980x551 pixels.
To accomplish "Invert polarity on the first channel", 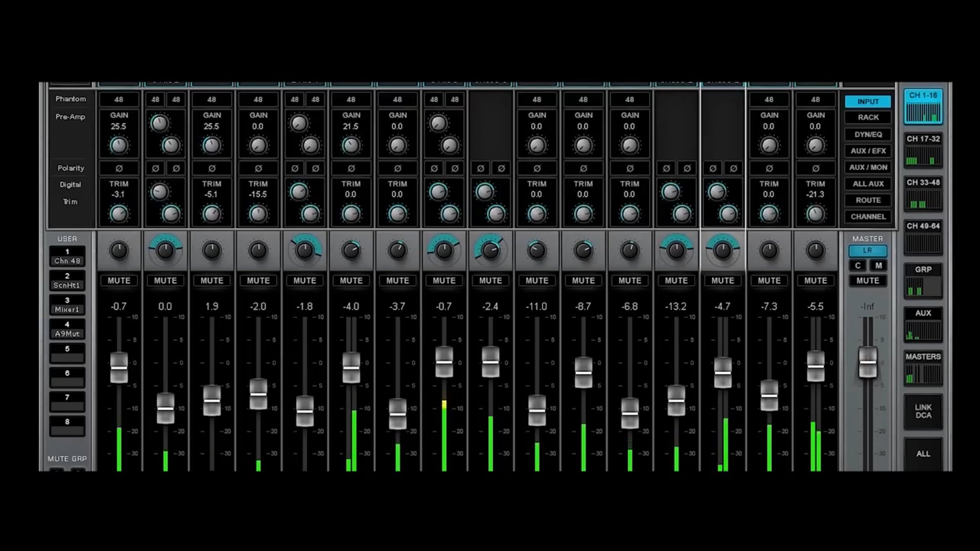I will click(119, 168).
